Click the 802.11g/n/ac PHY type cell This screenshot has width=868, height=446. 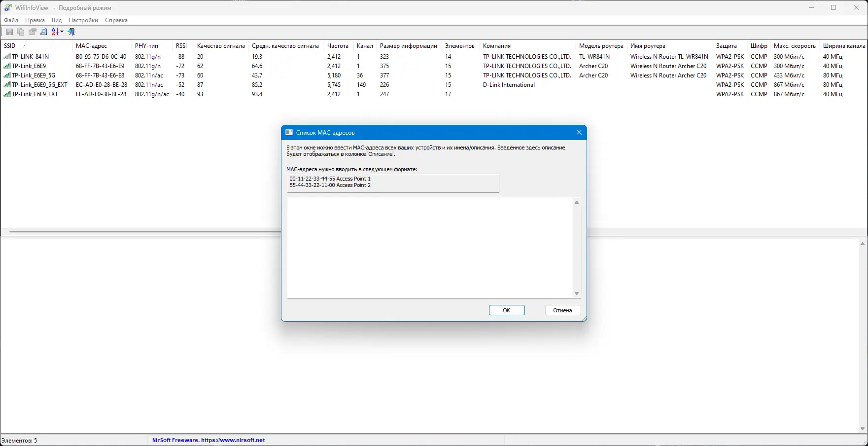[x=152, y=94]
